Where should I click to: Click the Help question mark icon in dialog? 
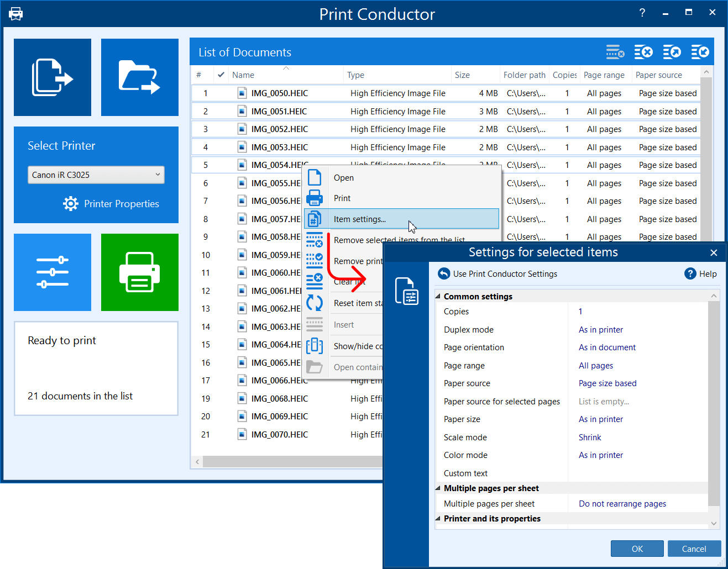point(690,273)
